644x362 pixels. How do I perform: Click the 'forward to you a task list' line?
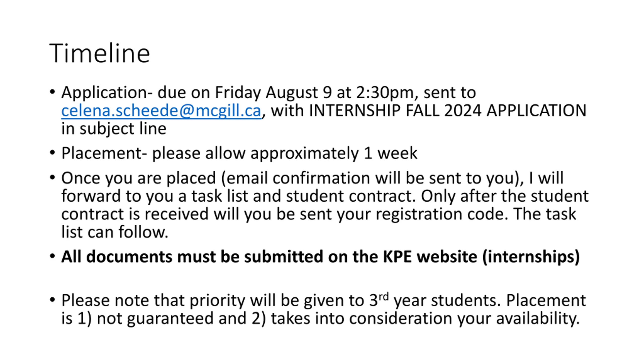[x=325, y=196]
